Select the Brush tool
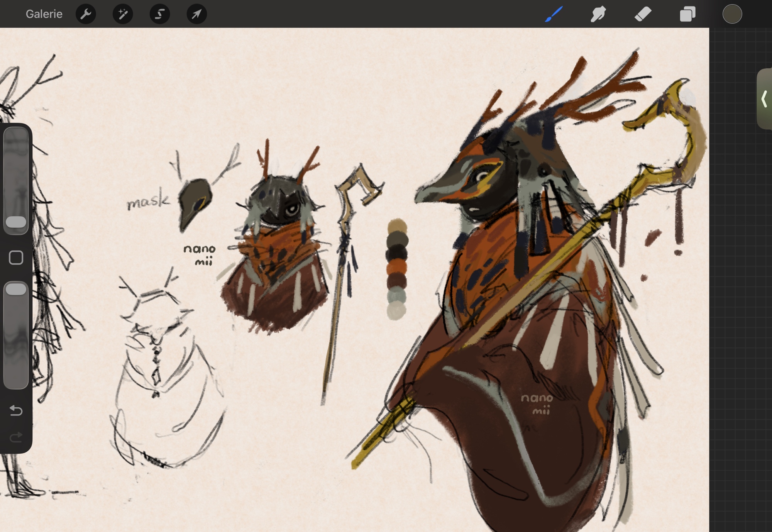Screen dimensions: 772x532 [x=554, y=14]
